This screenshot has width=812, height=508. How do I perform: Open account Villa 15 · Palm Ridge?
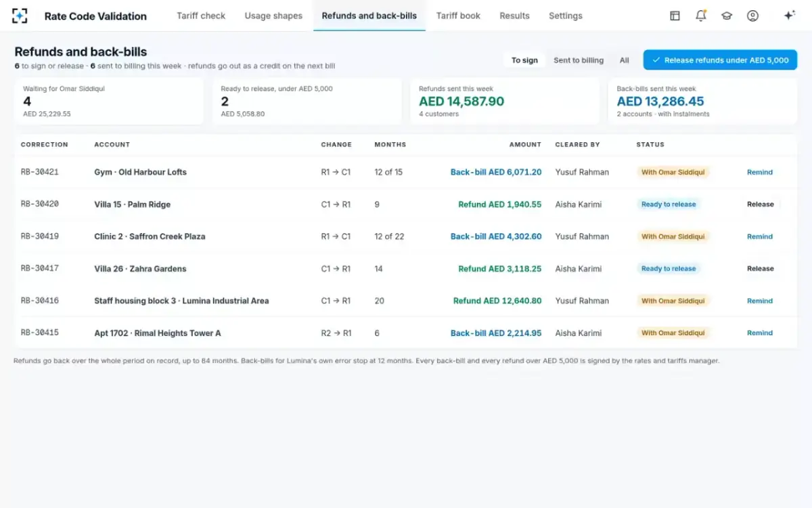(132, 205)
